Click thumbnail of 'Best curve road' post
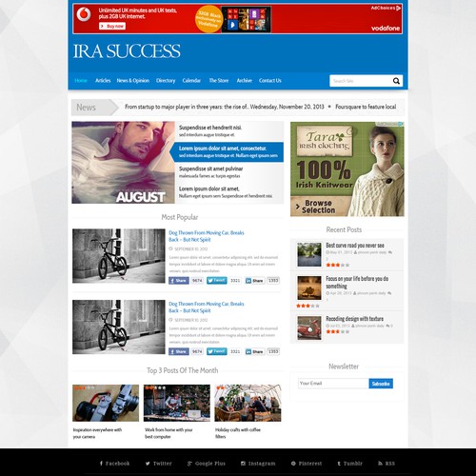476x476 pixels. pos(309,254)
